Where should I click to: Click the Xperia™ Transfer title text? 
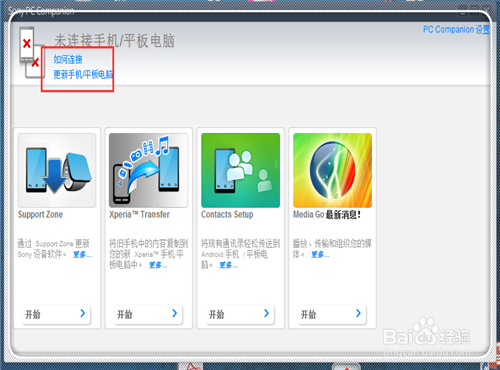[139, 215]
